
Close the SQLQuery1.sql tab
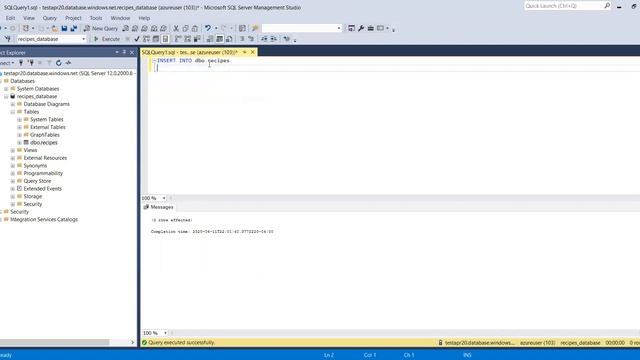pyautogui.click(x=253, y=52)
